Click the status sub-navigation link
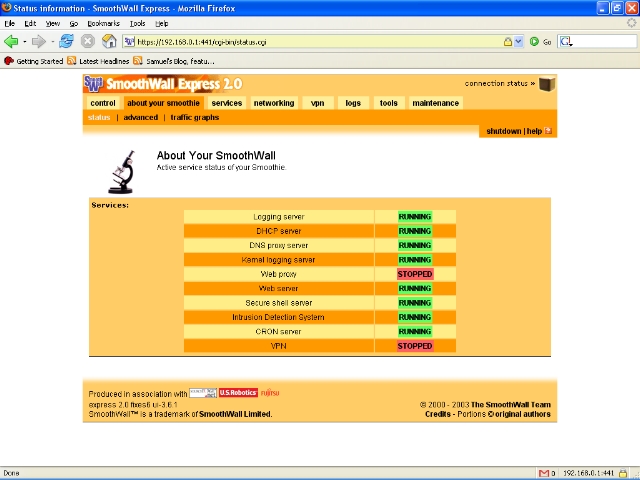Image resolution: width=640 pixels, height=480 pixels. point(99,118)
